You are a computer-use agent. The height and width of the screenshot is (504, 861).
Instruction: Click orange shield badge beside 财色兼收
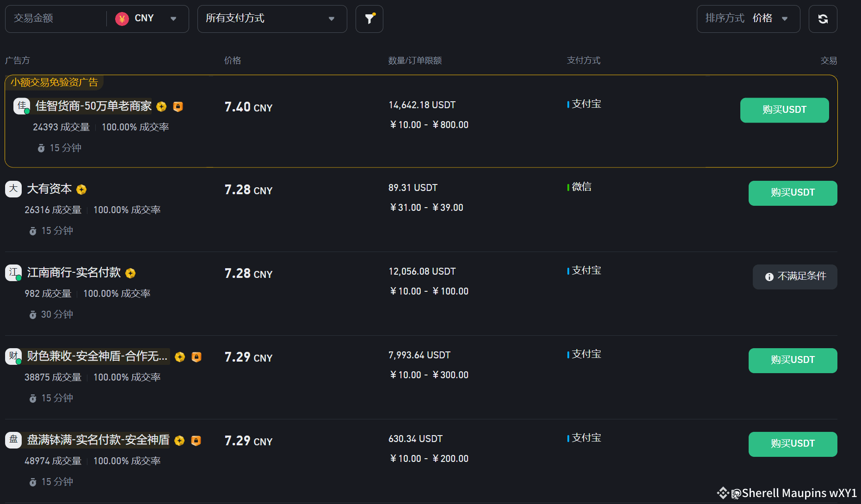click(197, 357)
